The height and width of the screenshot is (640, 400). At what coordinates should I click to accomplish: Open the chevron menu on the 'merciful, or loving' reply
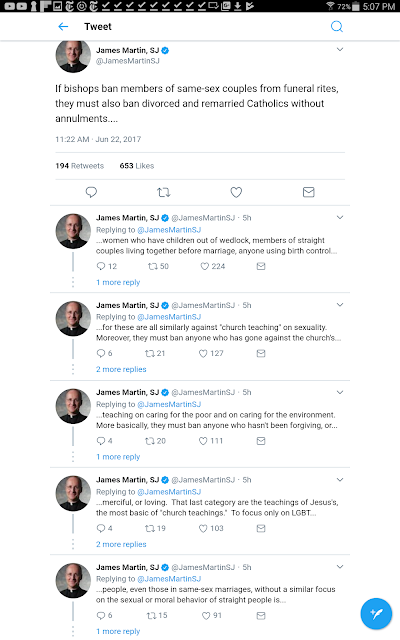(x=340, y=480)
